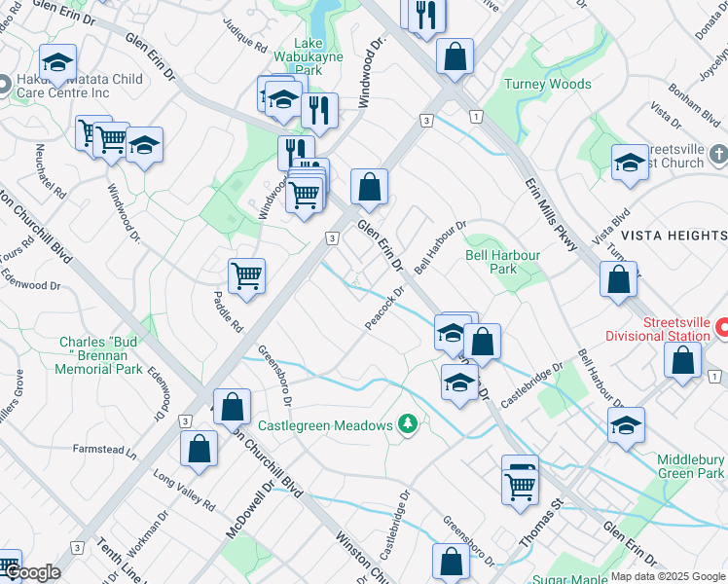Image resolution: width=728 pixels, height=584 pixels.
Task: Click church cross pin near Streetsville church
Action: pos(718,154)
